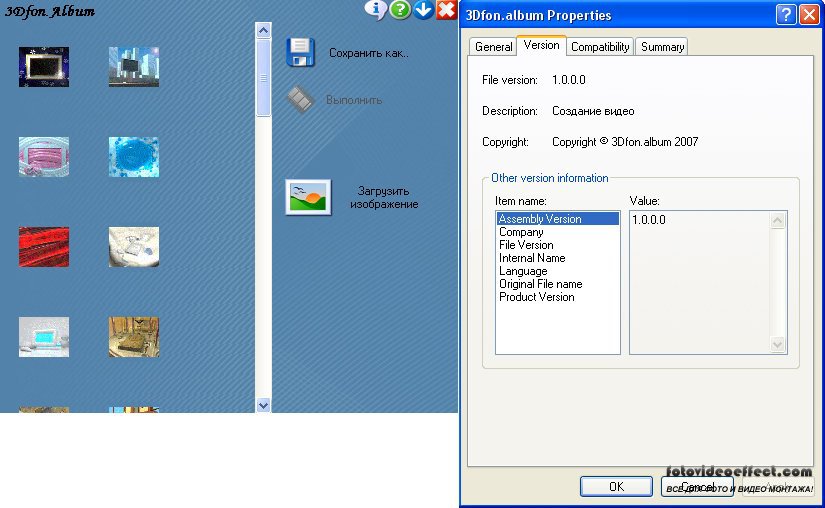Close 3Dfon Album with the red X icon
This screenshot has height=508, width=825.
pyautogui.click(x=446, y=9)
